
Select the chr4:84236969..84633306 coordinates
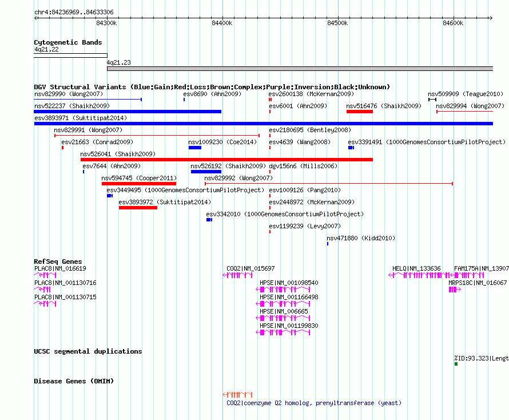(74, 12)
